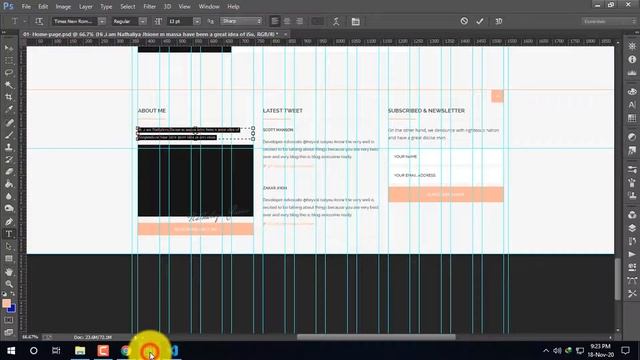The width and height of the screenshot is (640, 360).
Task: Select the Paint Bucket tool
Action: 9,184
